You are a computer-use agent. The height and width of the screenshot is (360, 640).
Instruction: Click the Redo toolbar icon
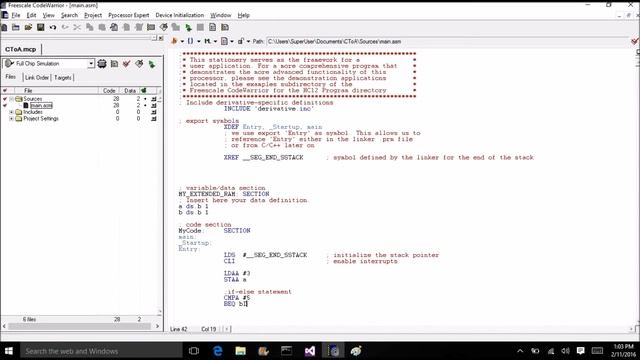click(x=65, y=27)
